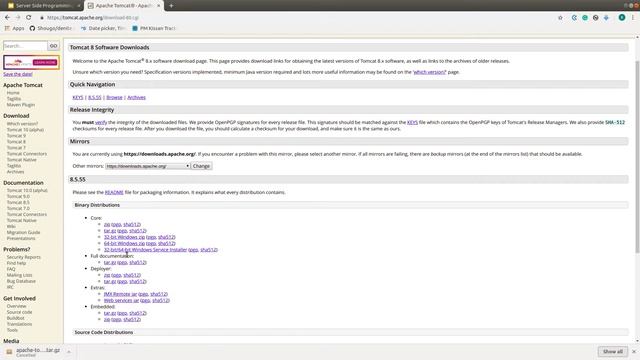Download the 32-bit Windows zip
The image size is (640, 360).
click(x=124, y=237)
